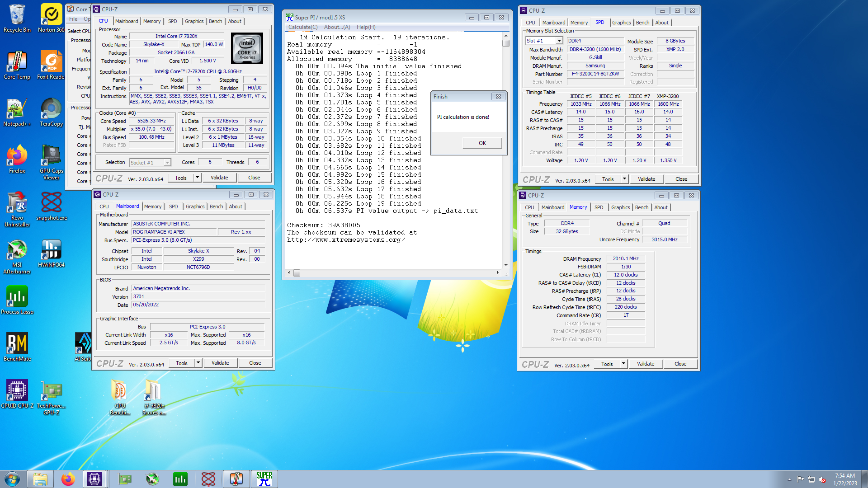Launch BenchMate desktop icon
The width and height of the screenshot is (868, 488).
pyautogui.click(x=17, y=347)
